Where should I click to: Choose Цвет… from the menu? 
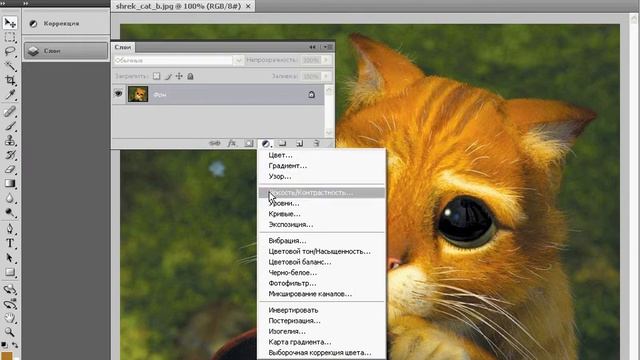click(x=280, y=155)
